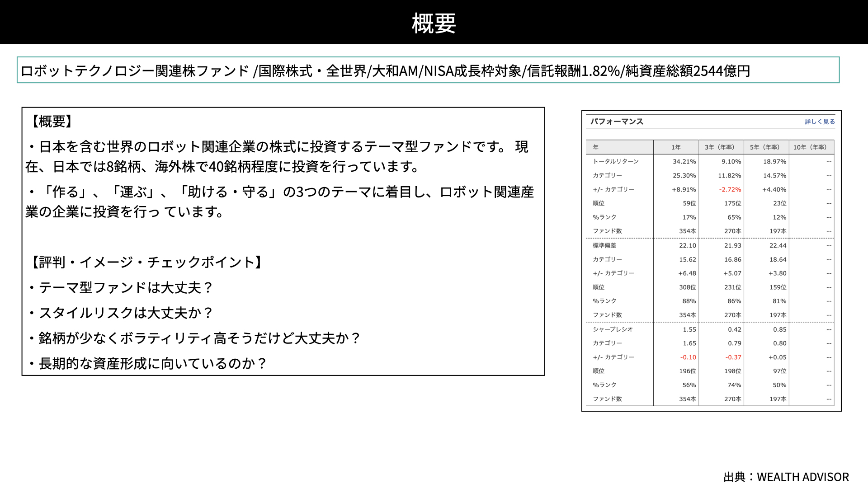Click the パフォーマンス panel title
Image resolution: width=868 pixels, height=488 pixels.
pyautogui.click(x=617, y=122)
